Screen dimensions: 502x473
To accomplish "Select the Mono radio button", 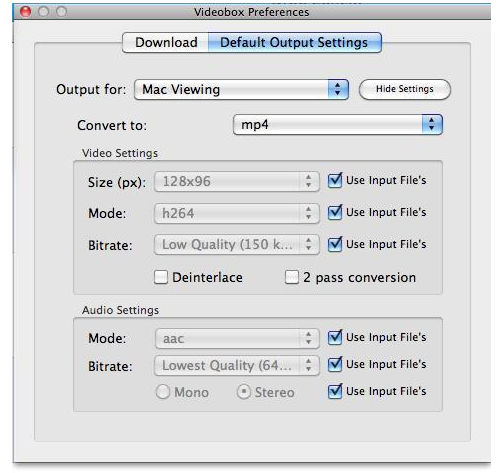I will click(163, 392).
